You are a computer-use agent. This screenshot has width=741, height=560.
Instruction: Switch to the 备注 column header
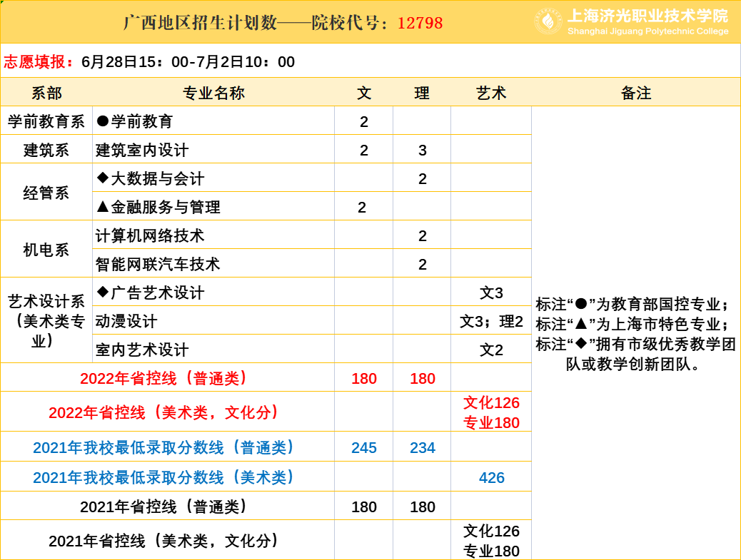[635, 92]
